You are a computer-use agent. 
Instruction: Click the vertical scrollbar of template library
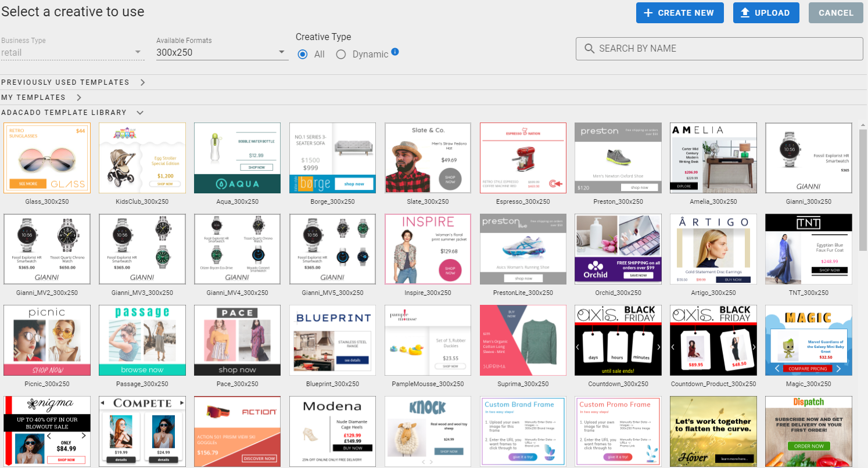coord(863,192)
